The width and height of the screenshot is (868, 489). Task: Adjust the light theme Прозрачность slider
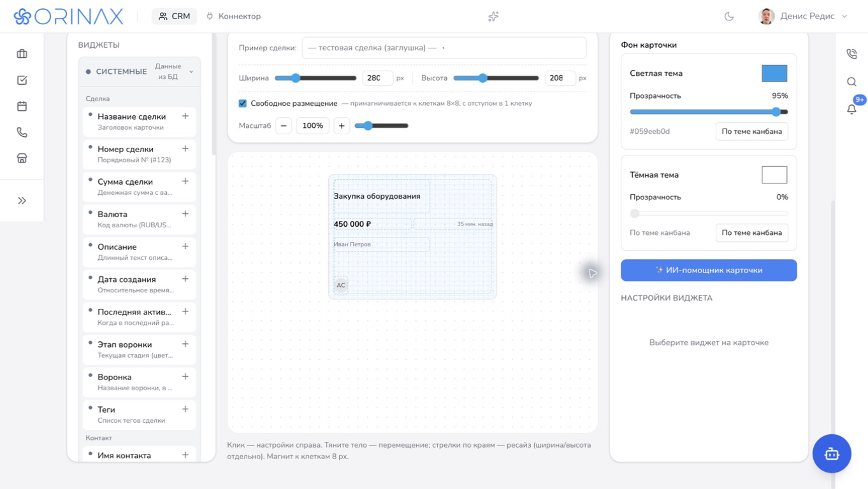[709, 111]
